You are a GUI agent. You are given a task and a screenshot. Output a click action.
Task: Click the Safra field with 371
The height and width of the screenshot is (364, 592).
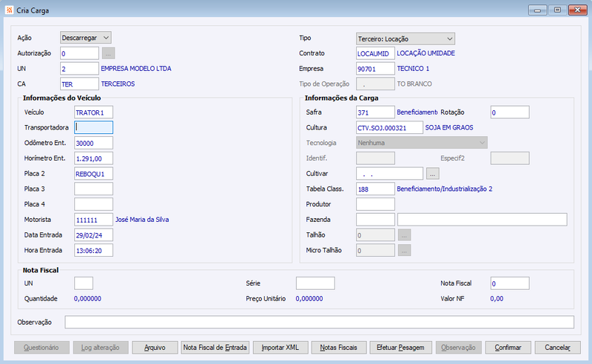point(375,112)
